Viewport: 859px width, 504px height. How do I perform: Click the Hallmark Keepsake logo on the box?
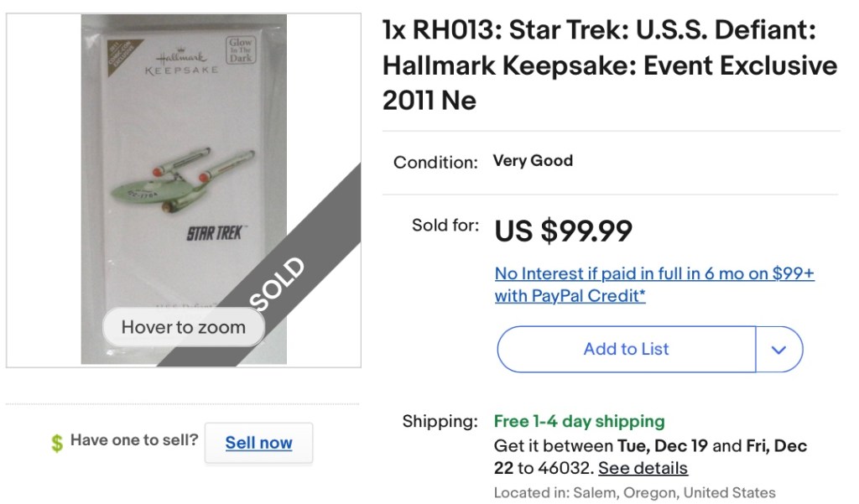click(181, 63)
